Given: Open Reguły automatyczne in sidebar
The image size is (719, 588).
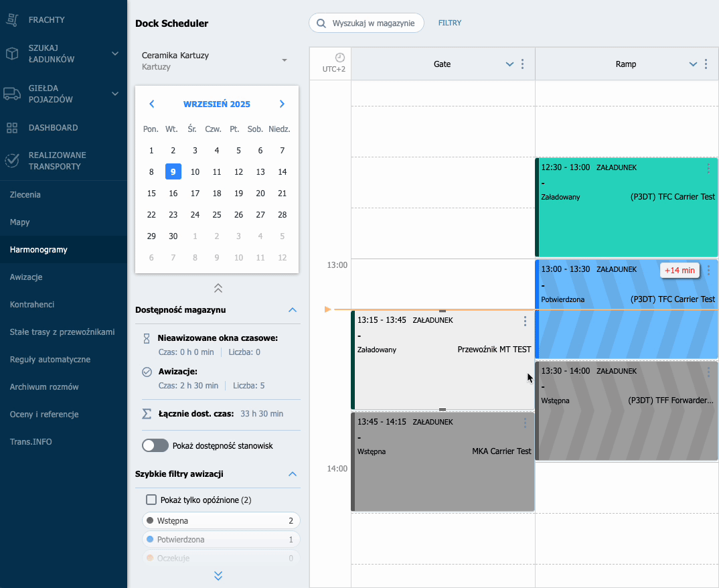Looking at the screenshot, I should click(50, 360).
